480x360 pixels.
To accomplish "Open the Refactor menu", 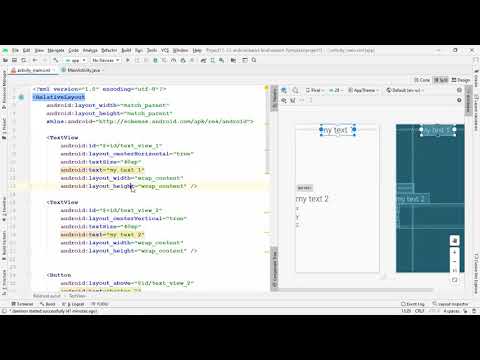I will coord(109,50).
